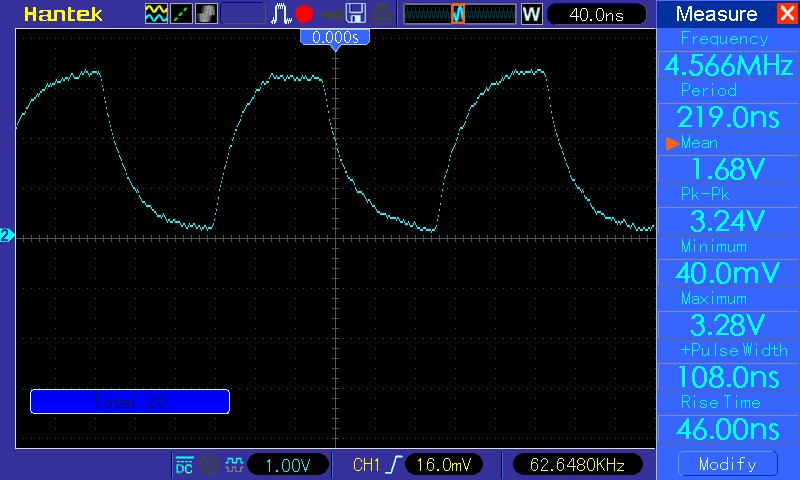
Task: Click the Modify button
Action: point(727,464)
